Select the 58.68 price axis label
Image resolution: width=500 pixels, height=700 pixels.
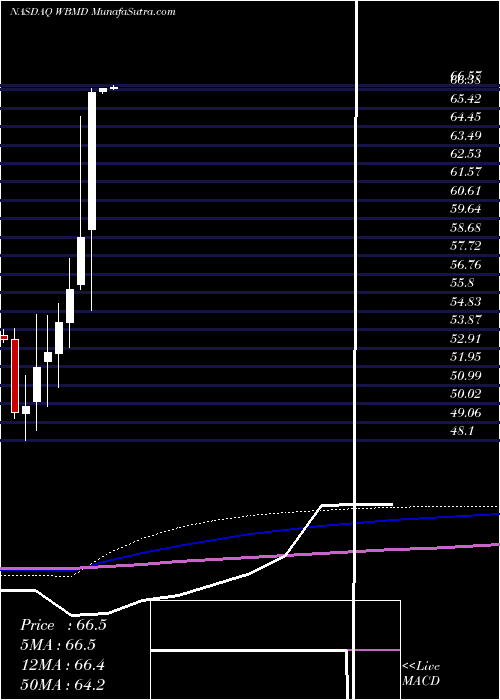tap(466, 228)
